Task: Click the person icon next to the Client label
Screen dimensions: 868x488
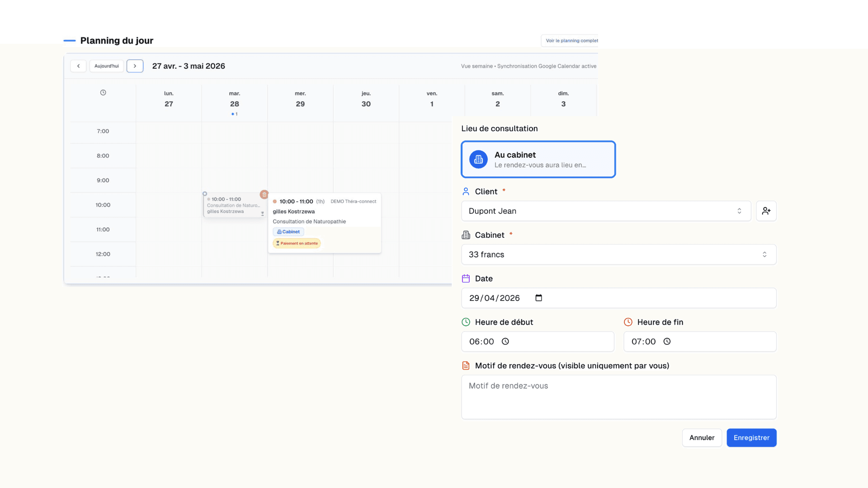Action: tap(466, 191)
